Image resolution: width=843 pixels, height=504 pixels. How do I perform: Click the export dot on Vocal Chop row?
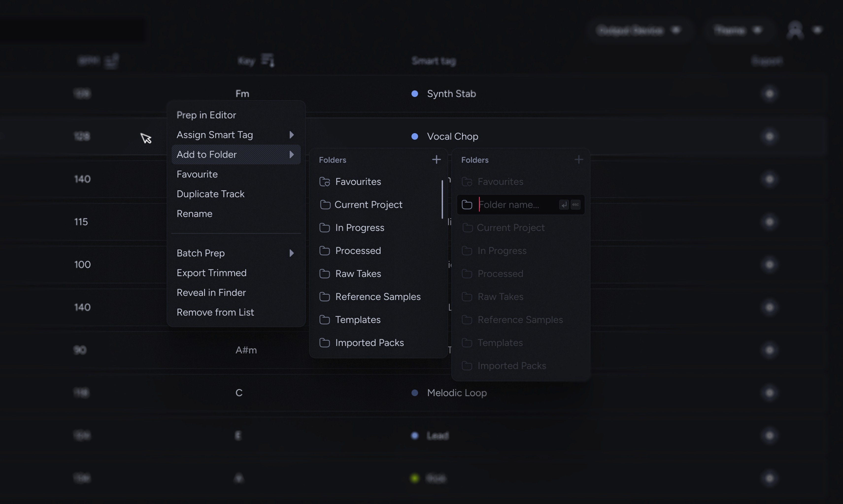[769, 137]
